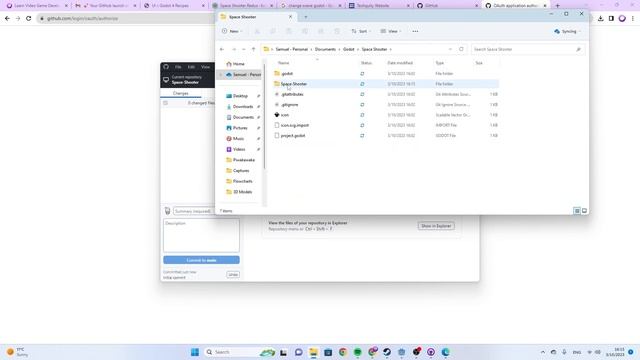This screenshot has width=640, height=360.
Task: Sort files by Date modified column header
Action: coord(400,63)
